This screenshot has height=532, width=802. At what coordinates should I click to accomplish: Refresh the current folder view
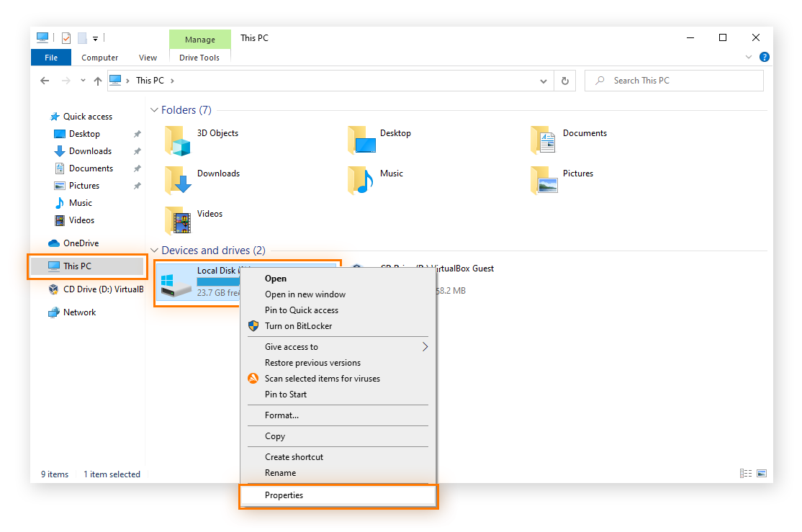tap(565, 81)
